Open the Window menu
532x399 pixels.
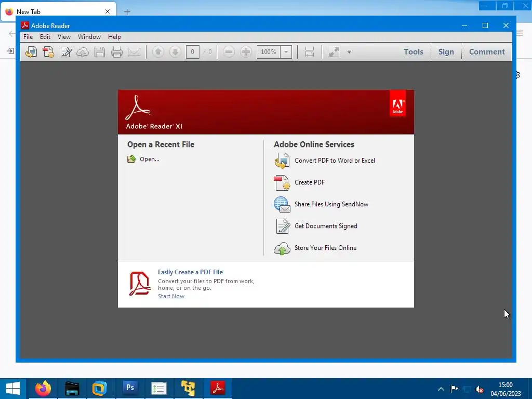pos(89,37)
